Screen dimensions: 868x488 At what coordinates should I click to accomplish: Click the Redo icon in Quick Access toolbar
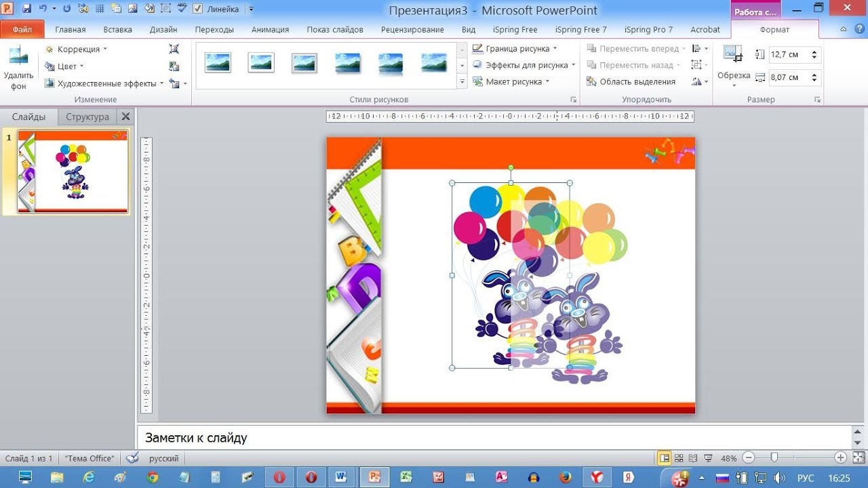click(x=66, y=9)
